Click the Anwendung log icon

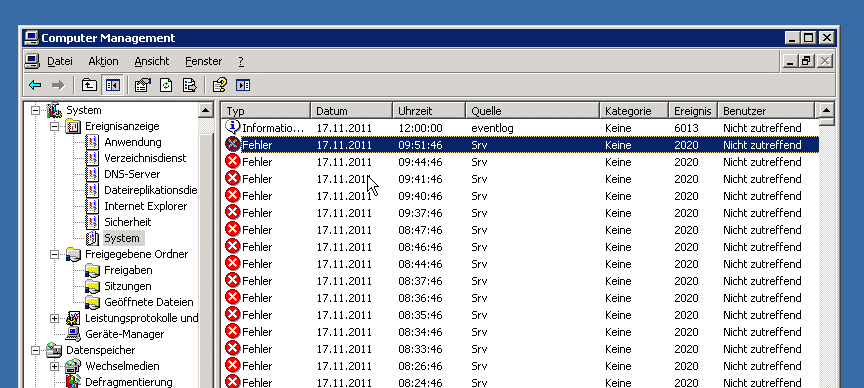[93, 142]
